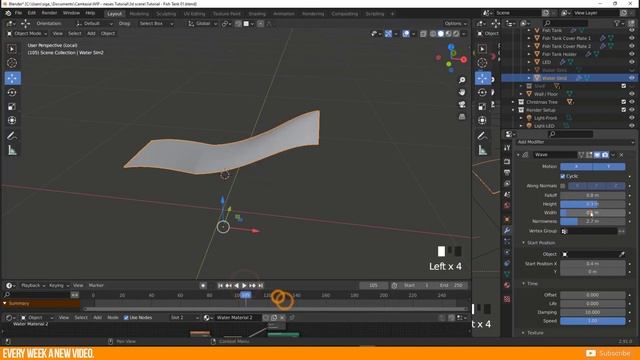Open the Object Data properties green triangle tab
Viewport: 640px width, 360px height.
click(507, 274)
